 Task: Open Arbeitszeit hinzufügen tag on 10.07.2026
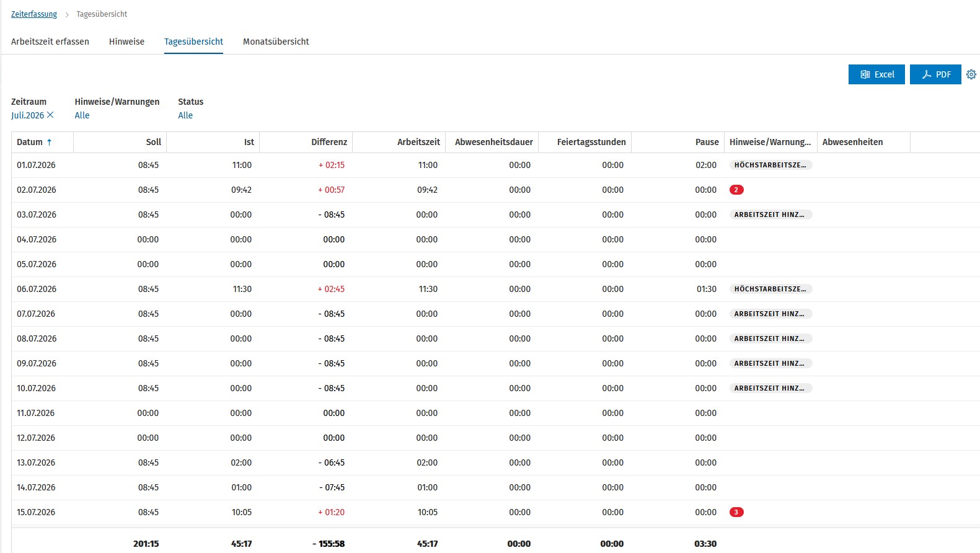click(x=770, y=388)
